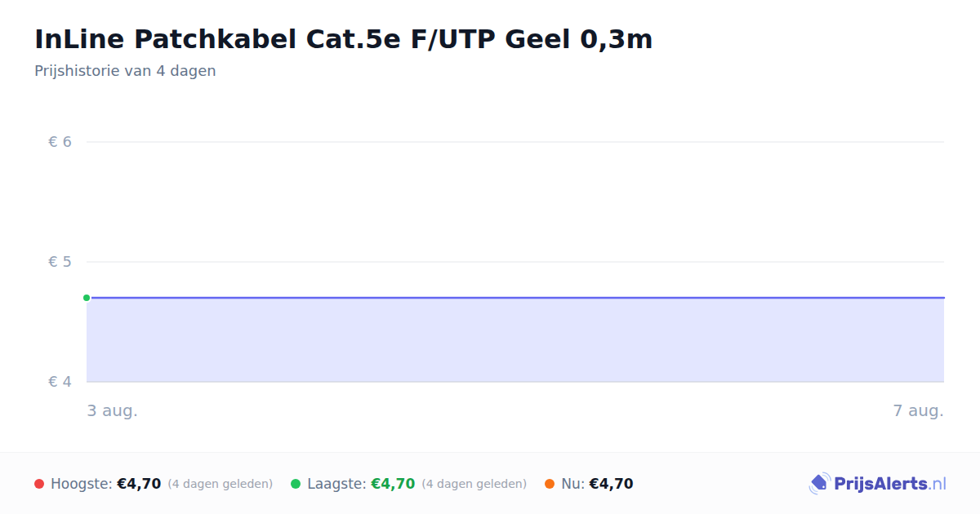Click the Laagste €4,70 green price value
The height and width of the screenshot is (514, 980).
(393, 484)
